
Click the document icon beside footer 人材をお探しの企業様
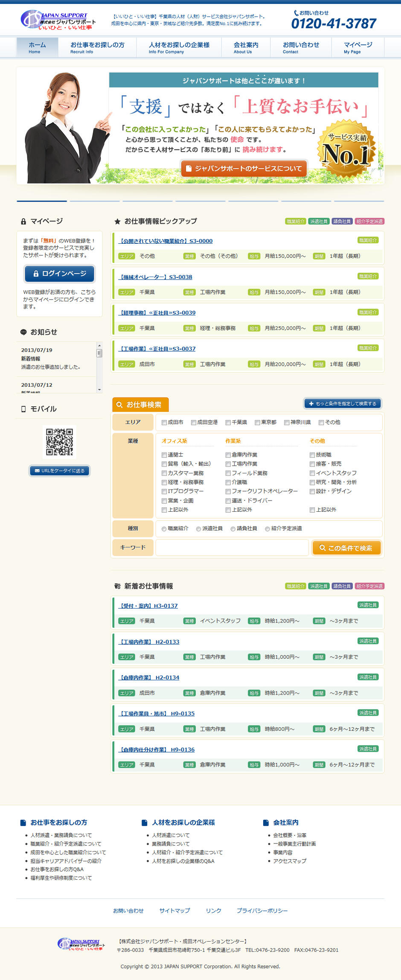coord(145,822)
